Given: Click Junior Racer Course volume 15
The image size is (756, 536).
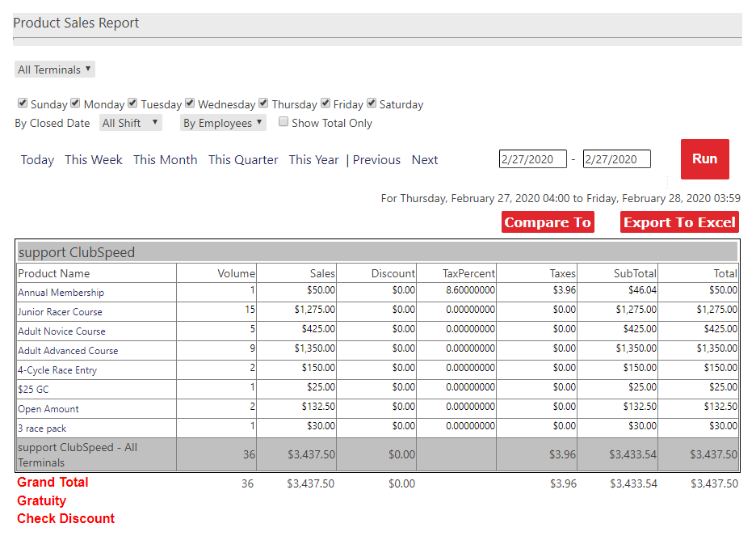Looking at the screenshot, I should pos(250,310).
